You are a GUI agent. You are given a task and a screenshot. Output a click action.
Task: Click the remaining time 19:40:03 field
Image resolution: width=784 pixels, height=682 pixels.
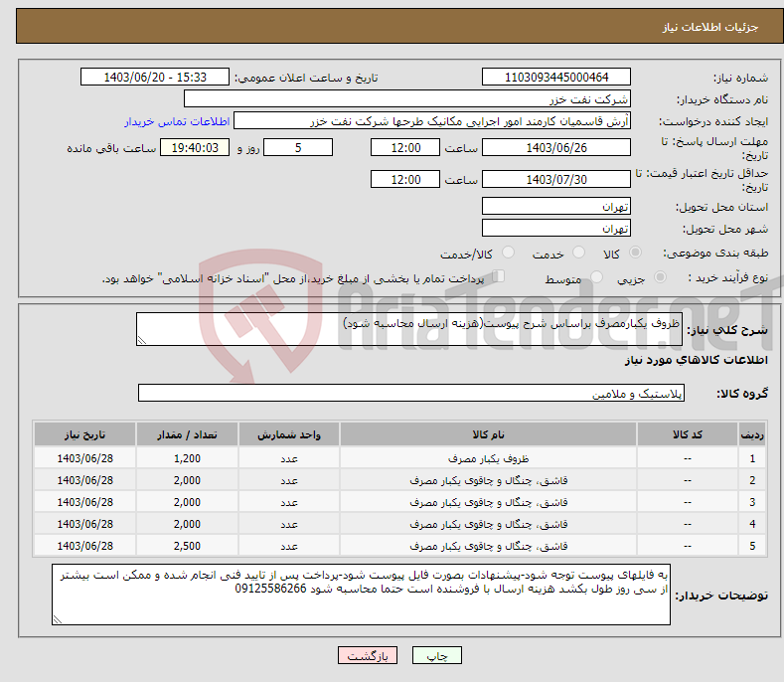[195, 147]
